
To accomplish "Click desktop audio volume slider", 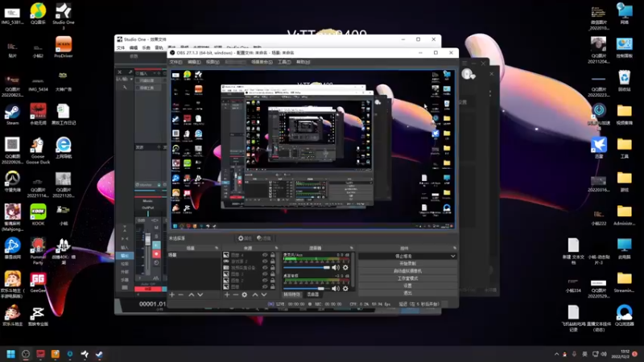I will [307, 289].
